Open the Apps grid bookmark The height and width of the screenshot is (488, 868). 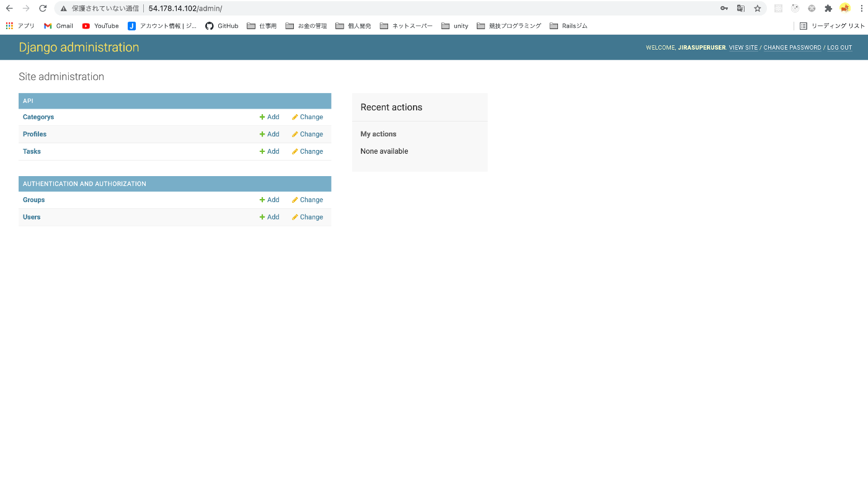point(20,26)
